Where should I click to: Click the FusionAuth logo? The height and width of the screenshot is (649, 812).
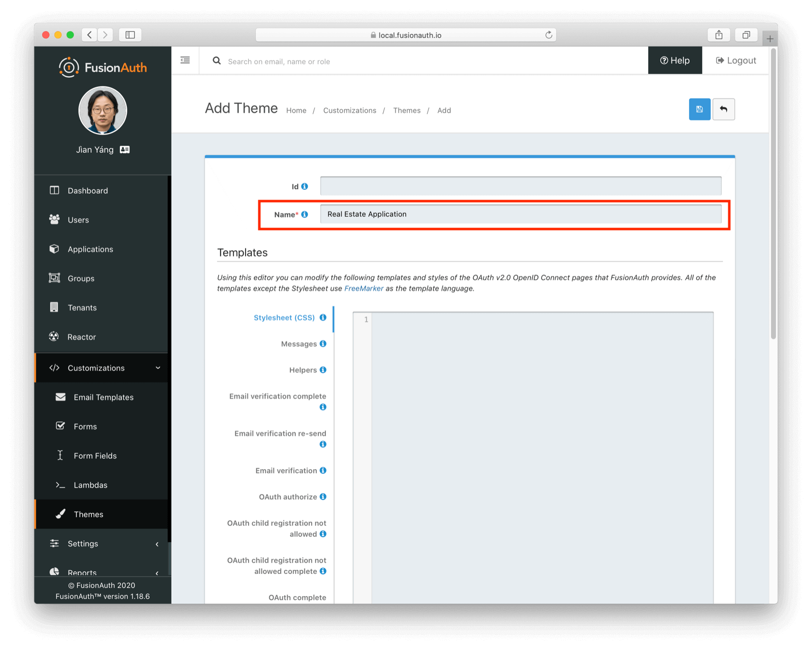pos(103,68)
